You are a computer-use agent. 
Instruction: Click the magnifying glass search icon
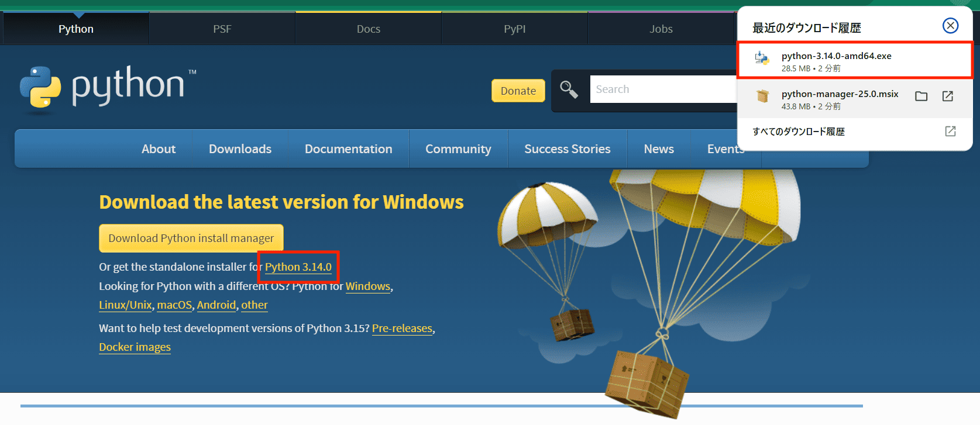pos(569,89)
